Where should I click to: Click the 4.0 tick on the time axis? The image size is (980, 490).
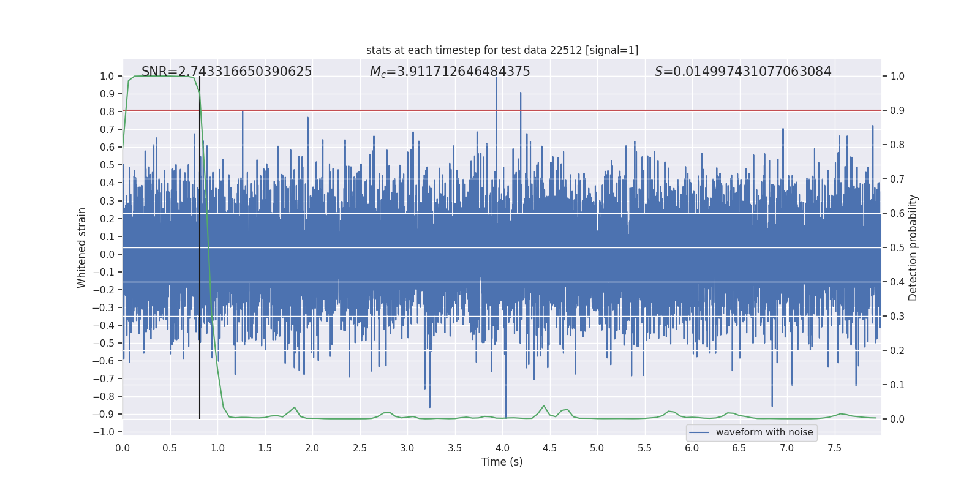(x=502, y=448)
